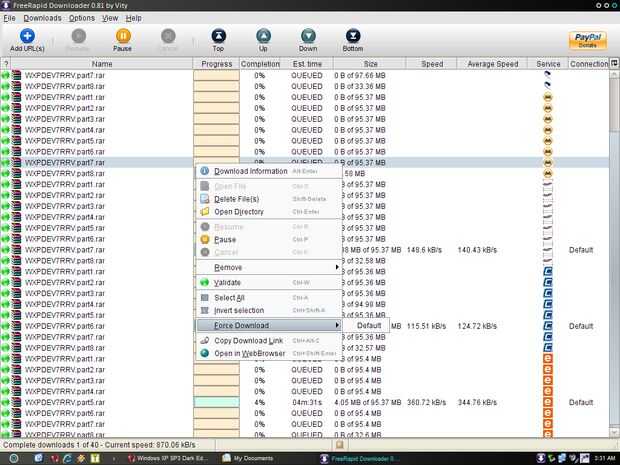
Task: Choose Delete File(s) in context menu
Action: pyautogui.click(x=269, y=199)
